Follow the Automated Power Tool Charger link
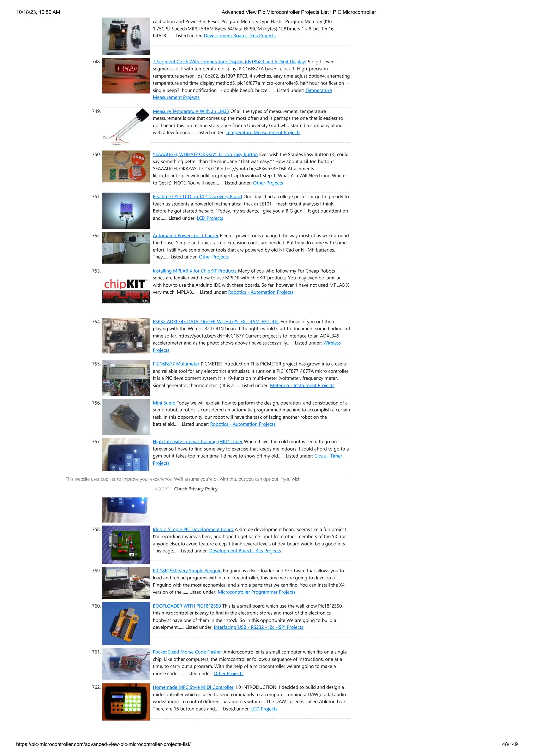The height and width of the screenshot is (756, 534). [185, 236]
